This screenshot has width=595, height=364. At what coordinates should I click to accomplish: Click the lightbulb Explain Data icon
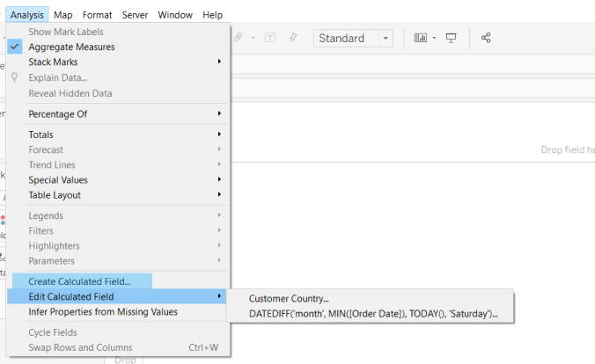click(14, 77)
